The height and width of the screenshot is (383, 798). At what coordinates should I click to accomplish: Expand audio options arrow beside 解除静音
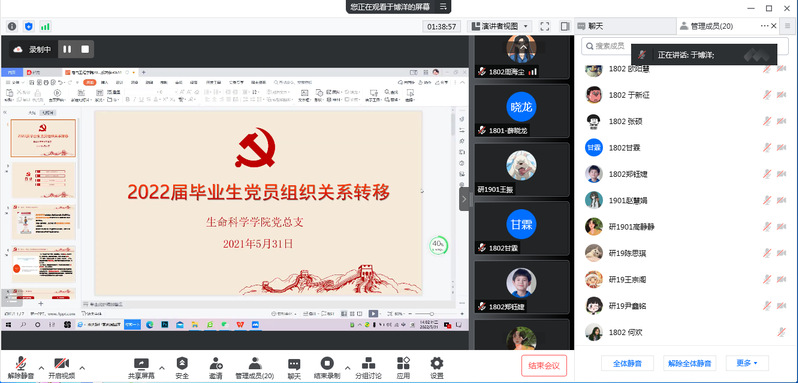42,368
